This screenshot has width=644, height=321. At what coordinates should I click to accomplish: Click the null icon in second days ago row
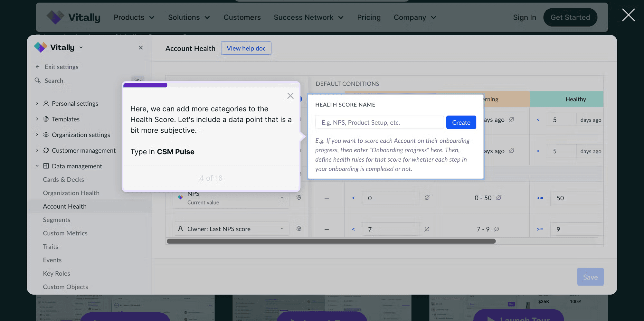pyautogui.click(x=511, y=151)
